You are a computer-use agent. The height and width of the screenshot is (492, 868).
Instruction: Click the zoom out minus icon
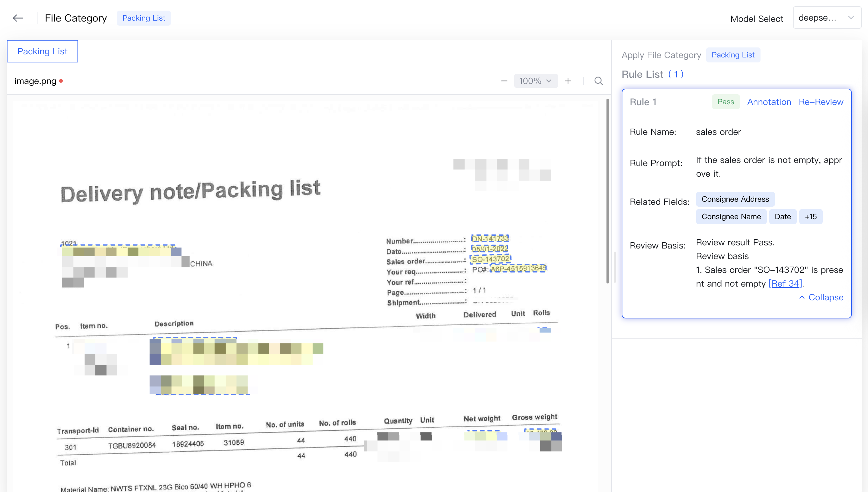(504, 81)
